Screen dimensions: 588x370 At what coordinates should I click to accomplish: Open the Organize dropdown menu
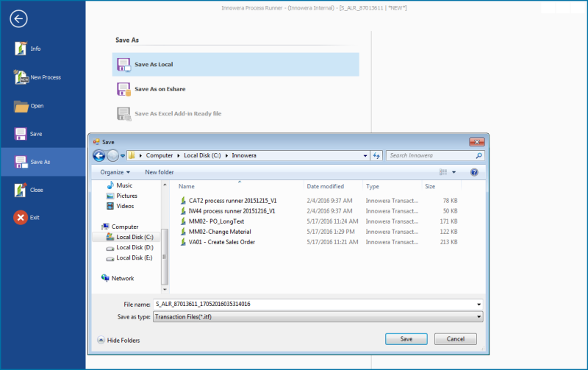coord(115,172)
